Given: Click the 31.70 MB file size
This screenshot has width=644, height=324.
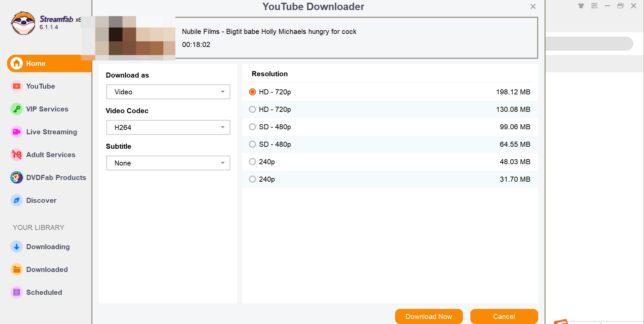Looking at the screenshot, I should click(x=515, y=179).
